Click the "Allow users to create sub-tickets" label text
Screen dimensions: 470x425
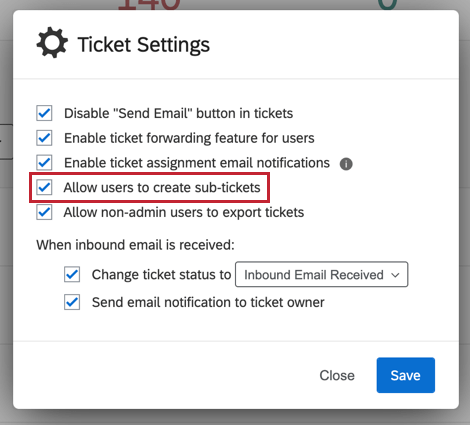(162, 187)
